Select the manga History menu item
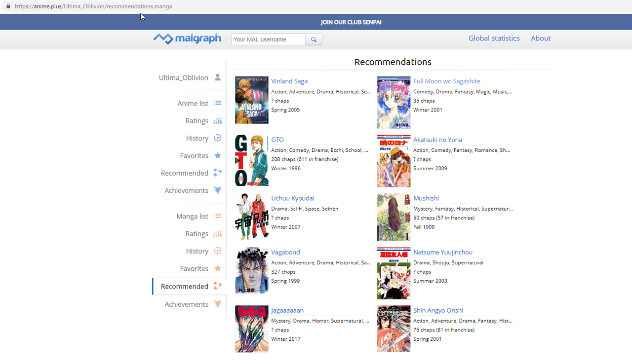The height and width of the screenshot is (364, 632). point(197,251)
